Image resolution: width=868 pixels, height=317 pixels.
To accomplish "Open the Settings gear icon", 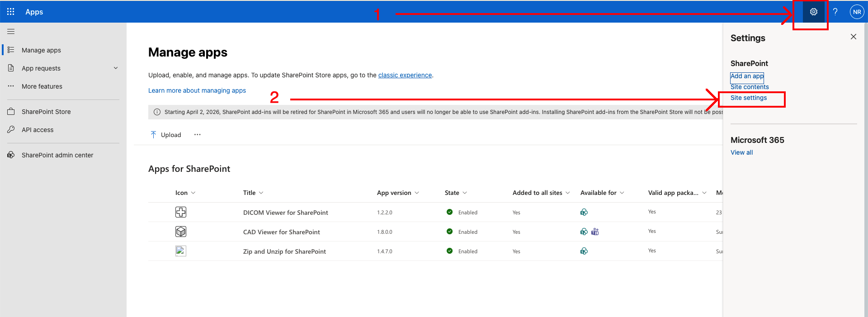I will [x=814, y=12].
